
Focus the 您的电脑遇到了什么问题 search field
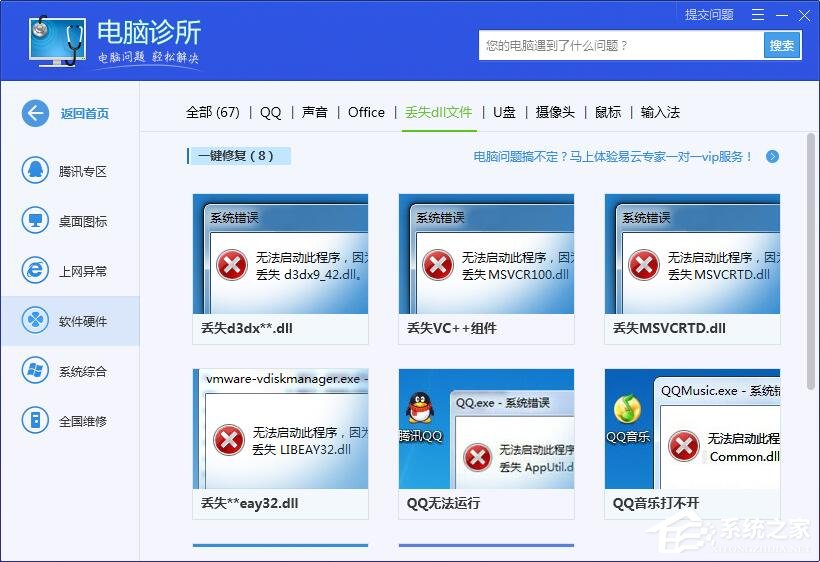[620, 45]
